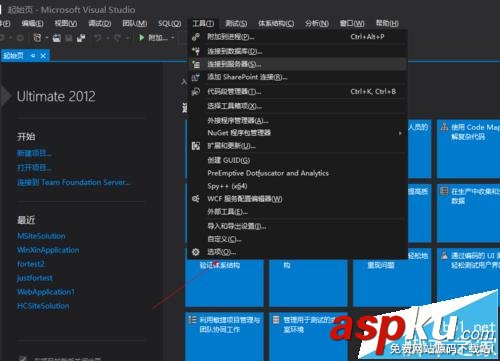The height and width of the screenshot is (361, 500).
Task: Select 自定义(C)... menu item
Action: tap(298, 239)
